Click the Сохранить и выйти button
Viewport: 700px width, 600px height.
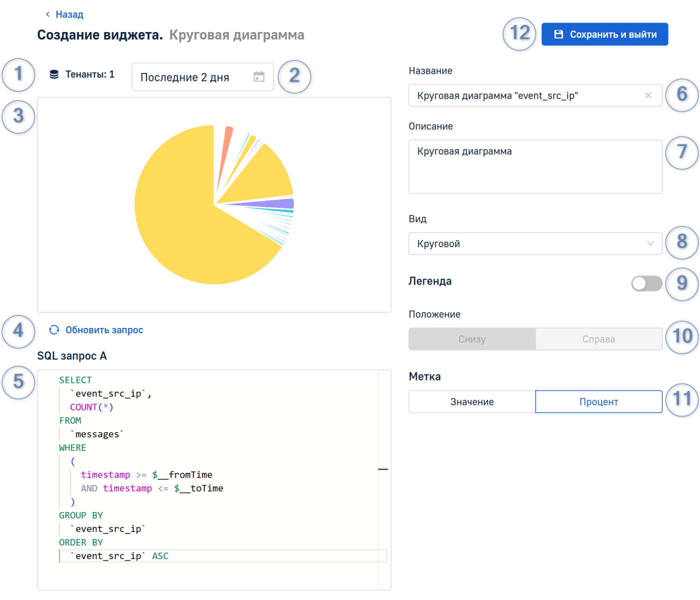point(613,34)
